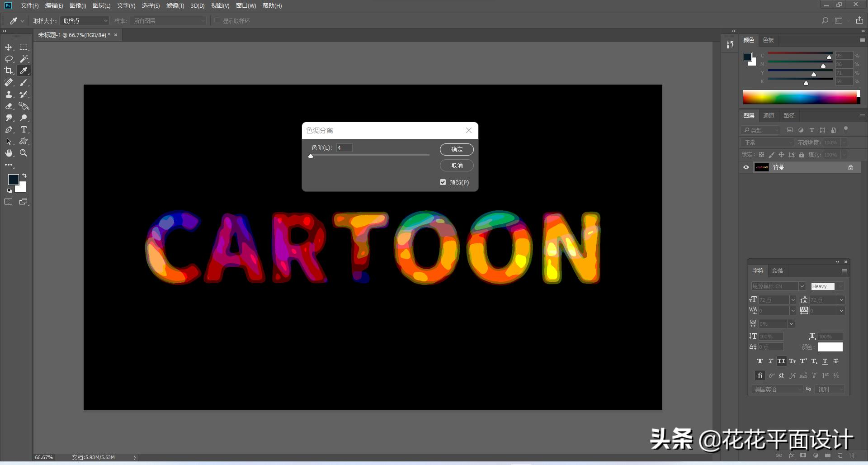Select the Hand tool
This screenshot has height=465, width=868.
coord(9,153)
